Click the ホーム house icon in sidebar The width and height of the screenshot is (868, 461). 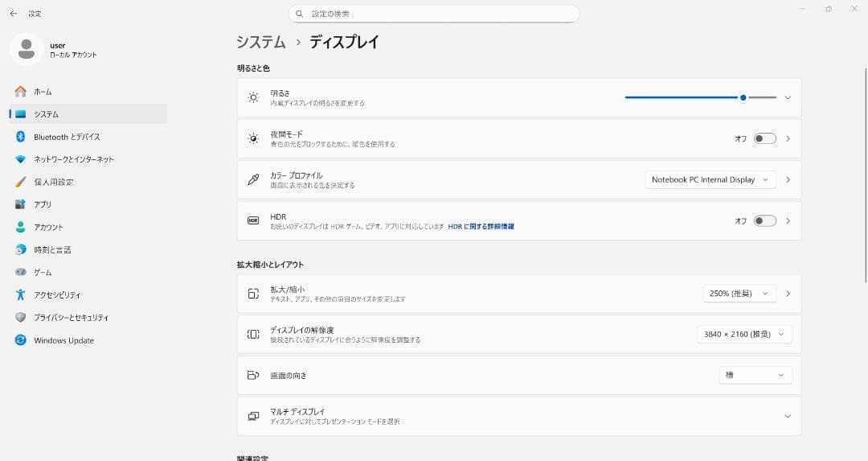[x=21, y=92]
